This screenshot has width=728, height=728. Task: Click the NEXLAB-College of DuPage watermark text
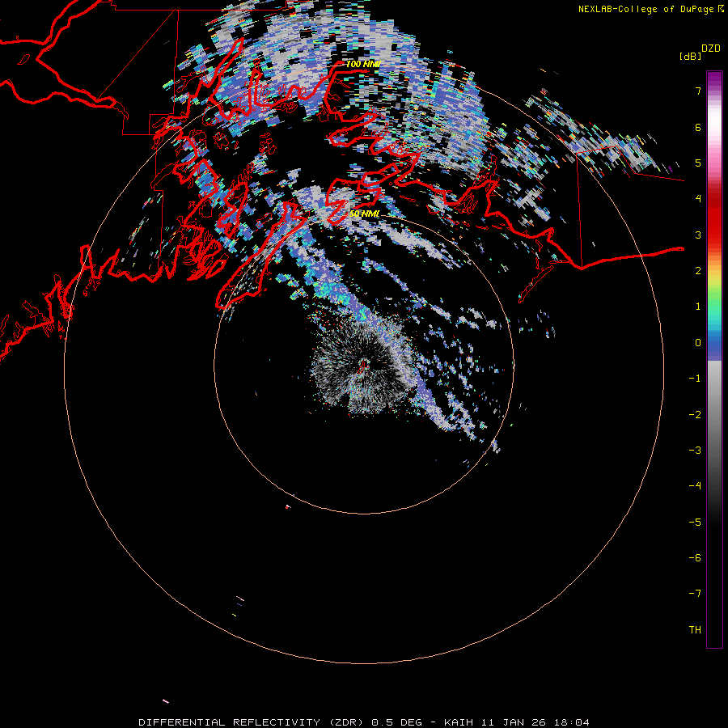(645, 9)
